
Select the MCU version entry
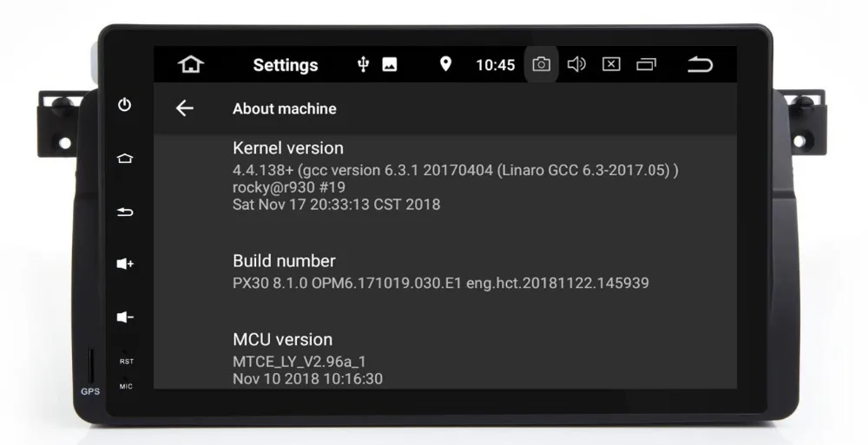pyautogui.click(x=445, y=358)
